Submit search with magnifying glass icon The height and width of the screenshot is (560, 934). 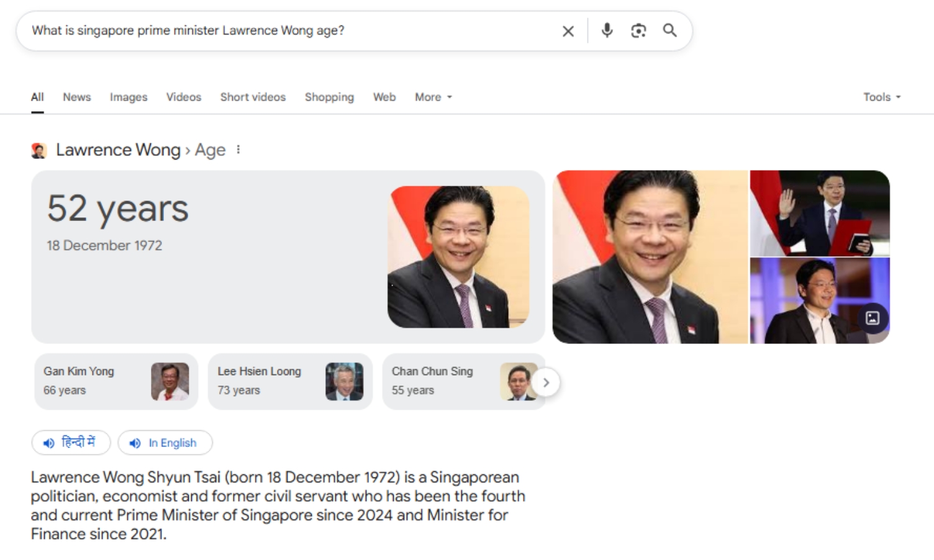pos(669,30)
